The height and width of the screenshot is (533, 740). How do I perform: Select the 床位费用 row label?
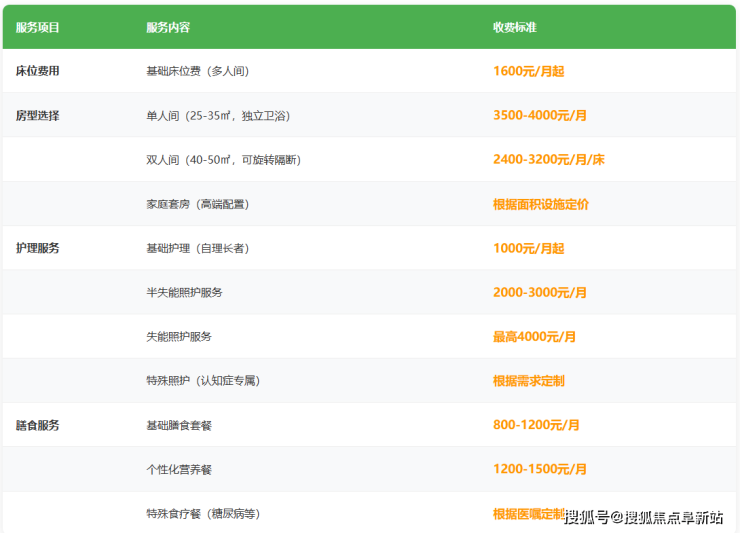click(38, 71)
